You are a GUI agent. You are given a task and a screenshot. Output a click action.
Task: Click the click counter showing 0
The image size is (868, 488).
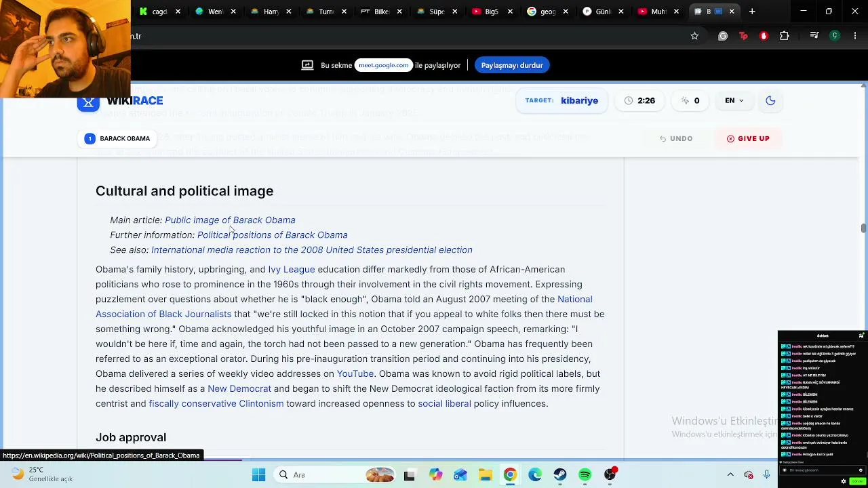coord(690,100)
